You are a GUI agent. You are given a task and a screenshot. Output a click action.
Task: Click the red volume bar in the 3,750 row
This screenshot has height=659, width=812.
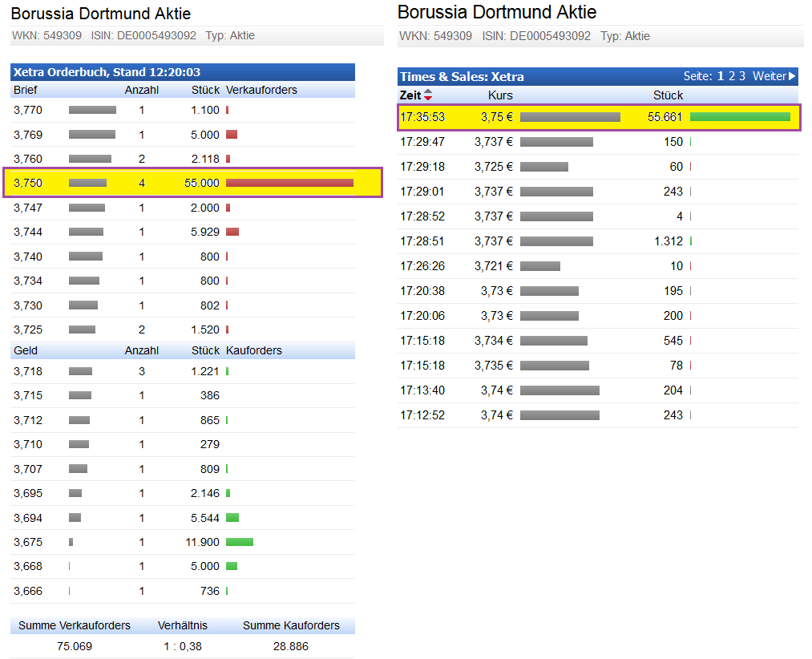[x=290, y=183]
